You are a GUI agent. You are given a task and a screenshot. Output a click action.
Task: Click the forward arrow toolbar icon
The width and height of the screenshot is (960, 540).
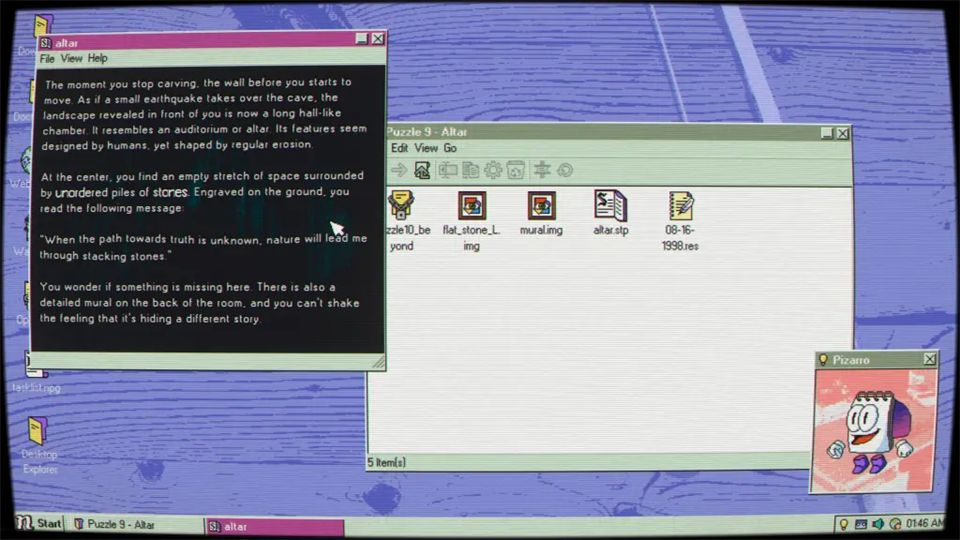point(399,170)
